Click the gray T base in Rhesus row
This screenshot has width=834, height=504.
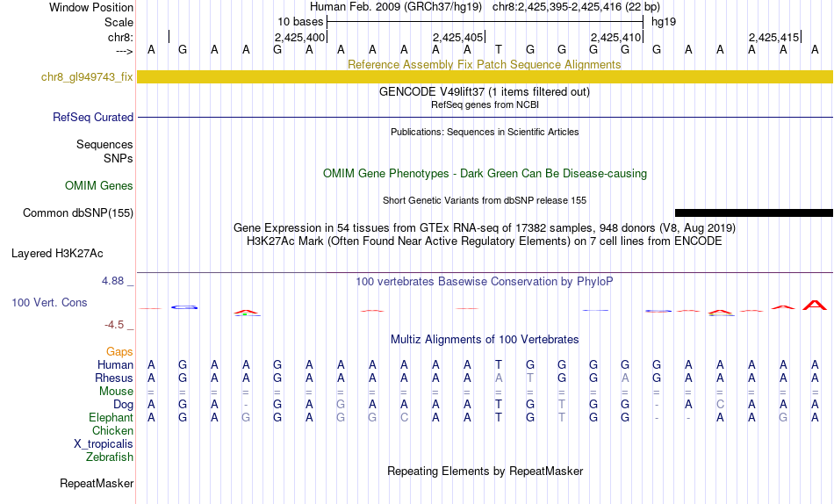click(529, 378)
